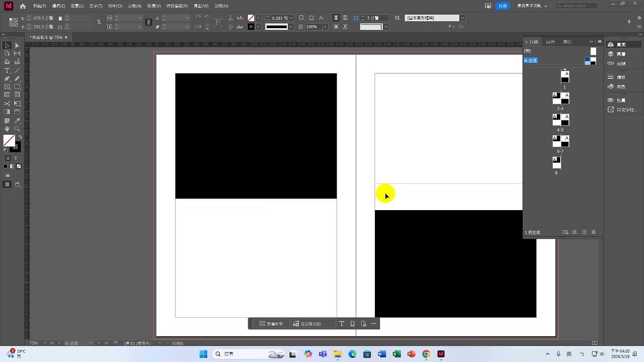Toggle formatting affects text T button
Image resolution: width=644 pixels, height=362 pixels.
16,158
